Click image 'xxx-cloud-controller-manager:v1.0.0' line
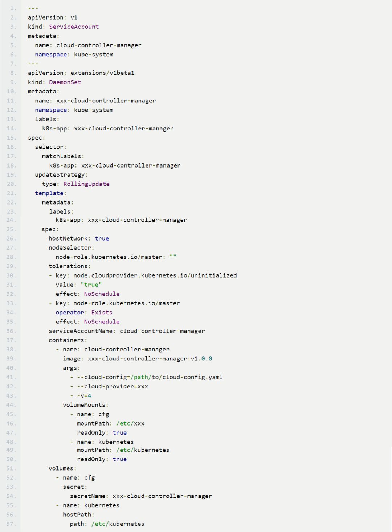 click(x=137, y=359)
